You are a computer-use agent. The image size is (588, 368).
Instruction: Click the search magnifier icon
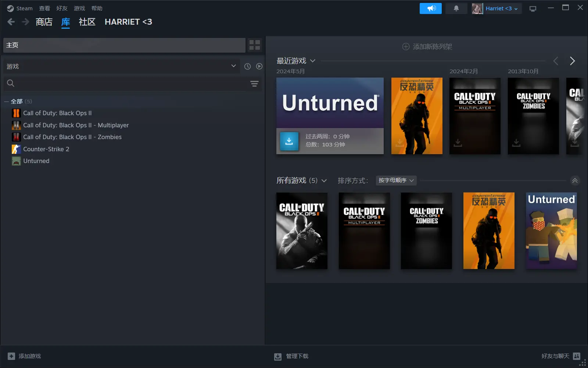click(x=11, y=84)
